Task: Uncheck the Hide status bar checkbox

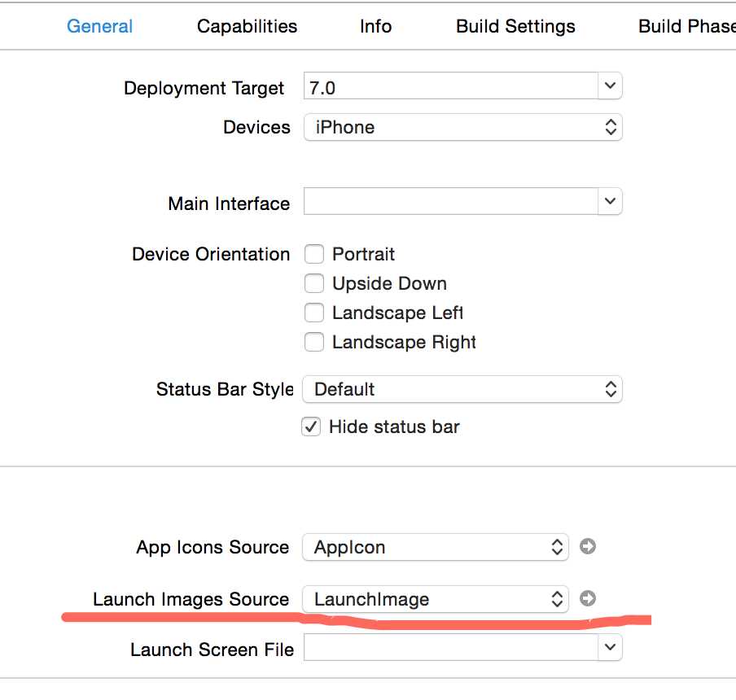Action: (311, 427)
